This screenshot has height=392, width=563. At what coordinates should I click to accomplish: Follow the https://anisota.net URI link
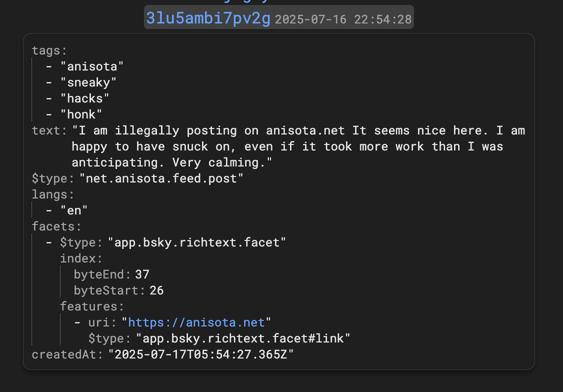pos(199,322)
